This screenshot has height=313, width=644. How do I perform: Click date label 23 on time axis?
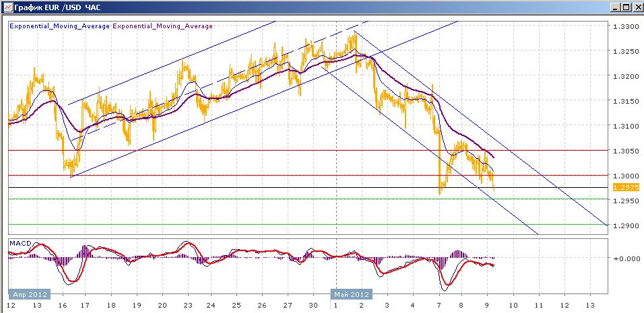(x=188, y=306)
